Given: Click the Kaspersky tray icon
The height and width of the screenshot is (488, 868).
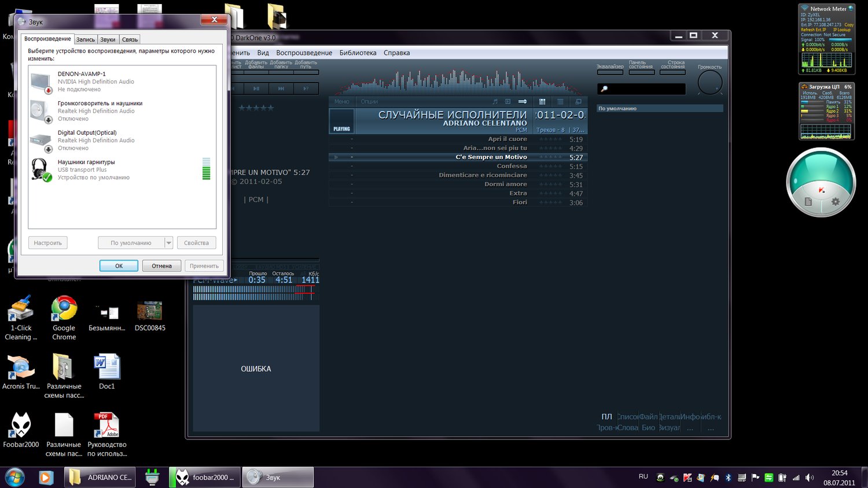Looking at the screenshot, I should click(687, 478).
